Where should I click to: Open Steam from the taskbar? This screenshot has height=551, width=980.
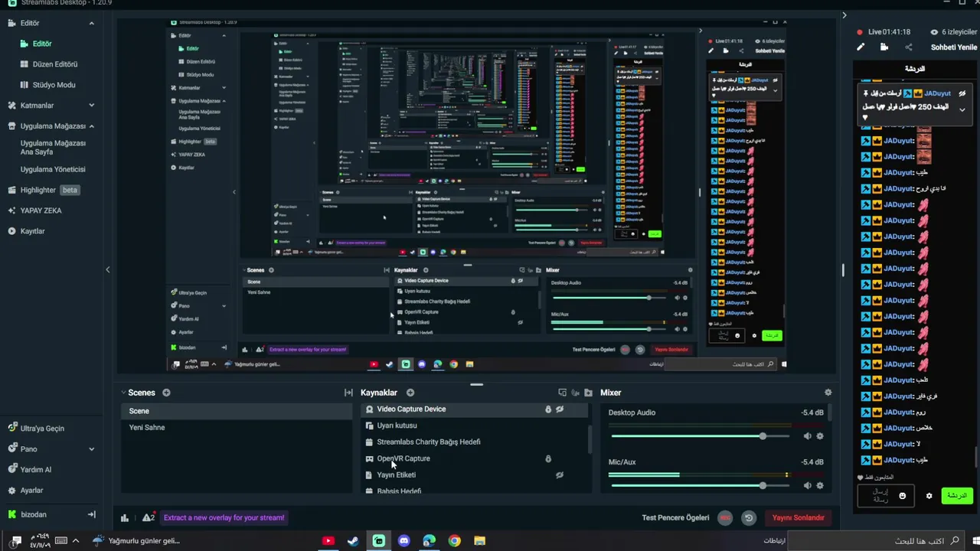[x=353, y=541]
